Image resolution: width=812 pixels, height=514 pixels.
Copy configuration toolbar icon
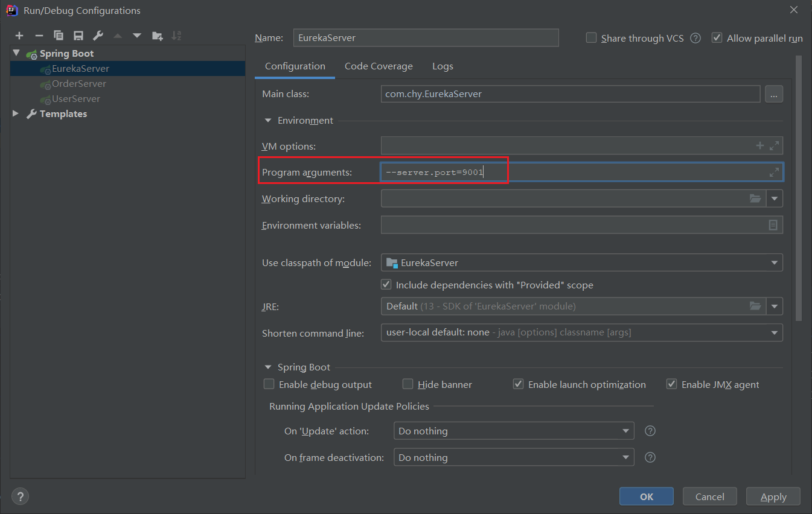[59, 36]
